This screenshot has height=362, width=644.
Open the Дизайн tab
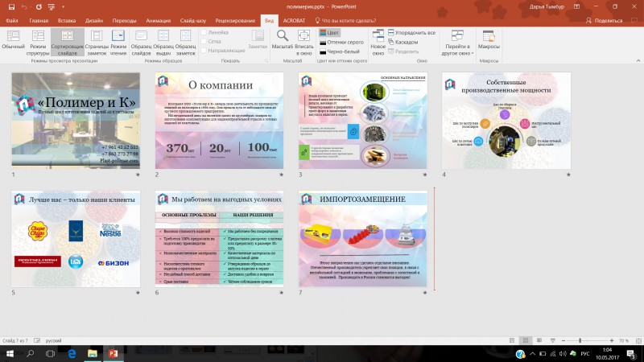94,21
